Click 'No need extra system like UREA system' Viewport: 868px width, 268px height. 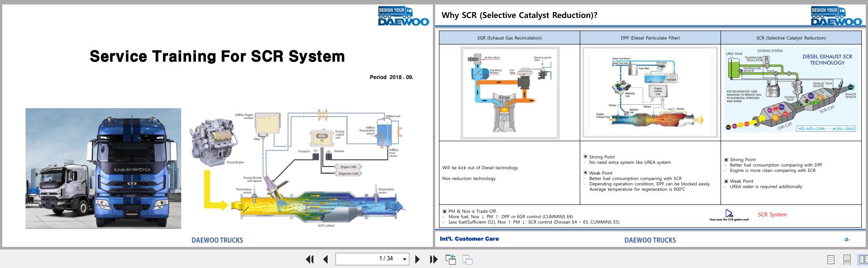coord(630,163)
